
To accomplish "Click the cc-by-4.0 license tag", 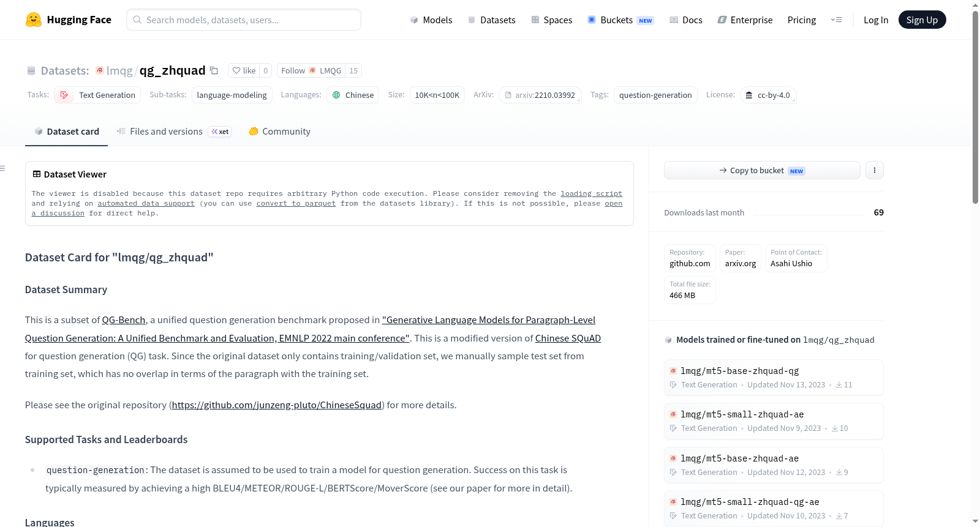I will pos(768,95).
